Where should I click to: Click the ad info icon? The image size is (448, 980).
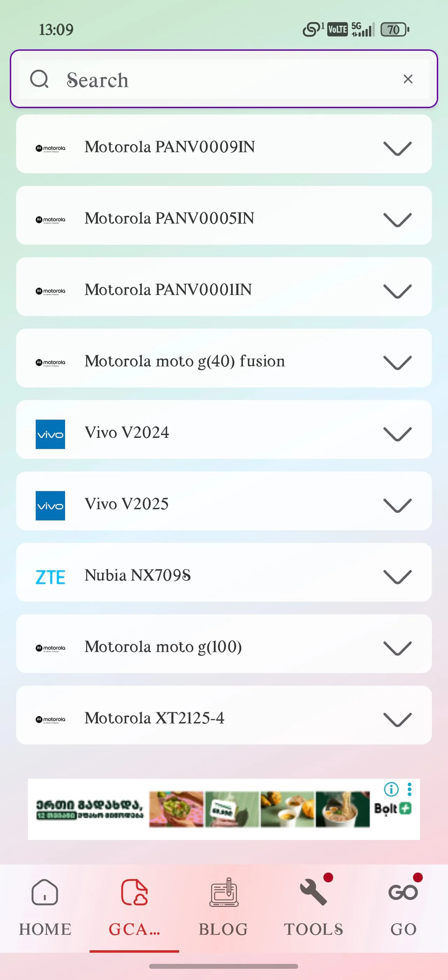(x=391, y=789)
